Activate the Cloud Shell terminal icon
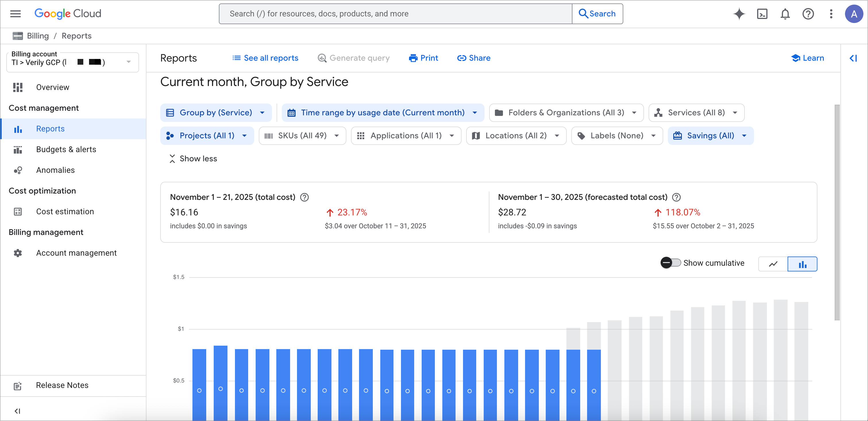The width and height of the screenshot is (868, 421). (762, 14)
